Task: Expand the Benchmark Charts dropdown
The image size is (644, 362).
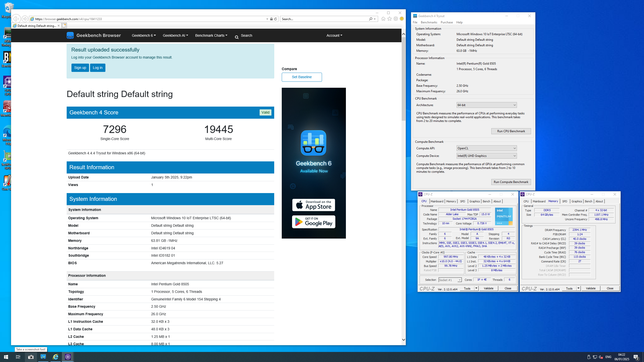Action: coord(211,35)
